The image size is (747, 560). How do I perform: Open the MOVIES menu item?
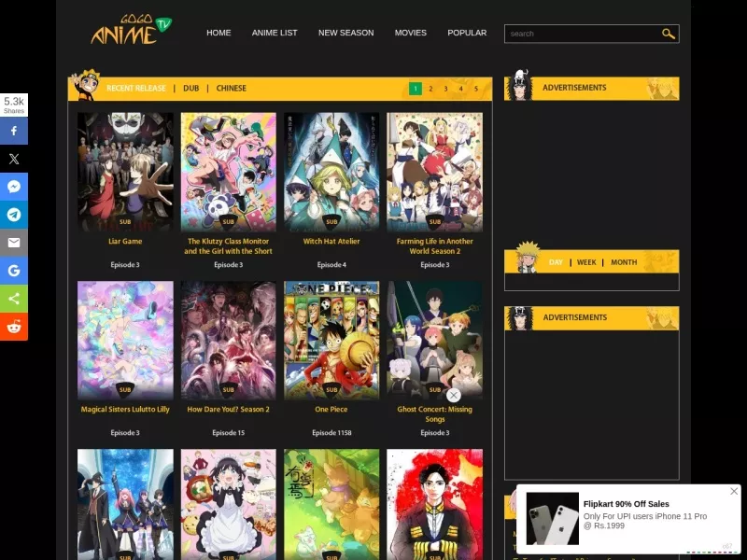tap(410, 33)
